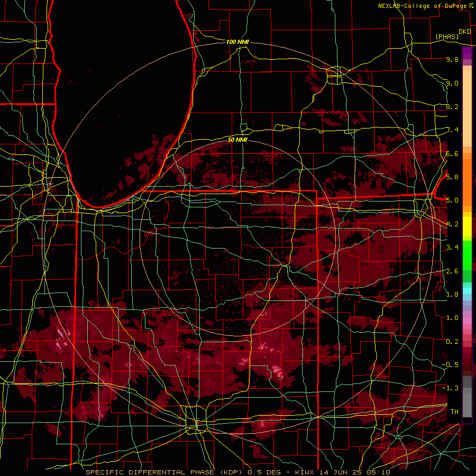
Task: Click the 2.6 value on the color scale
Action: [x=452, y=271]
